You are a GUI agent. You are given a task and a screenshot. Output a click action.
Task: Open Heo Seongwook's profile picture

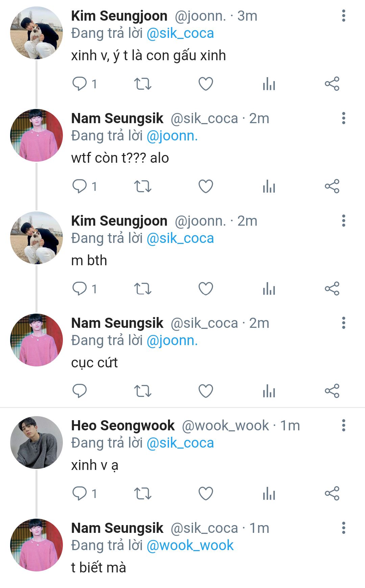pyautogui.click(x=36, y=442)
